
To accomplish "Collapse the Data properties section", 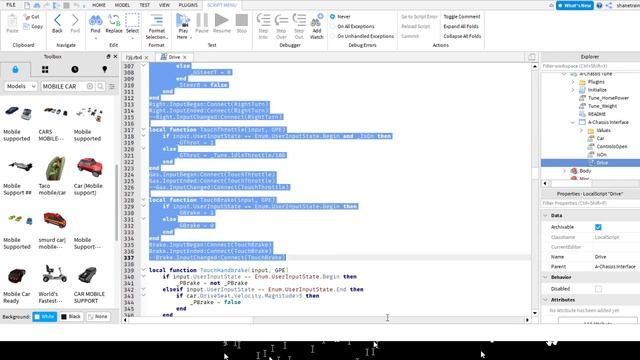I will (545, 215).
